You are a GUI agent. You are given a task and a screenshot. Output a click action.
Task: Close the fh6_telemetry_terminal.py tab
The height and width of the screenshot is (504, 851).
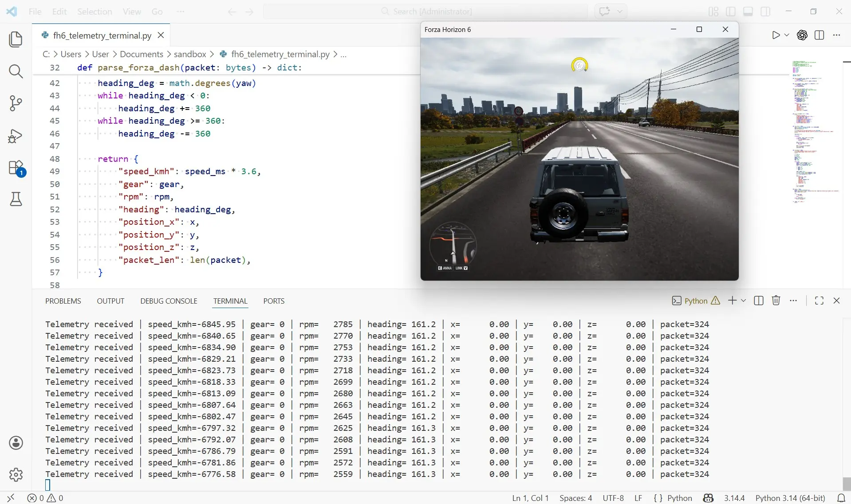[161, 35]
